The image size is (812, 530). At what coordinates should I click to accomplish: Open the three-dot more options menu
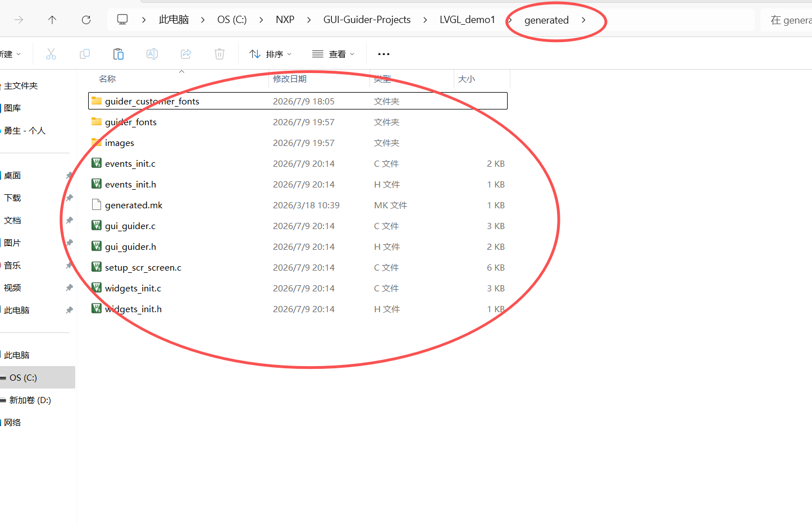point(384,54)
